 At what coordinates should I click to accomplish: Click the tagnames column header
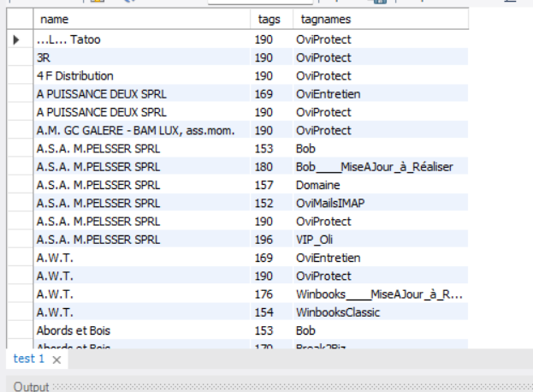click(x=381, y=20)
